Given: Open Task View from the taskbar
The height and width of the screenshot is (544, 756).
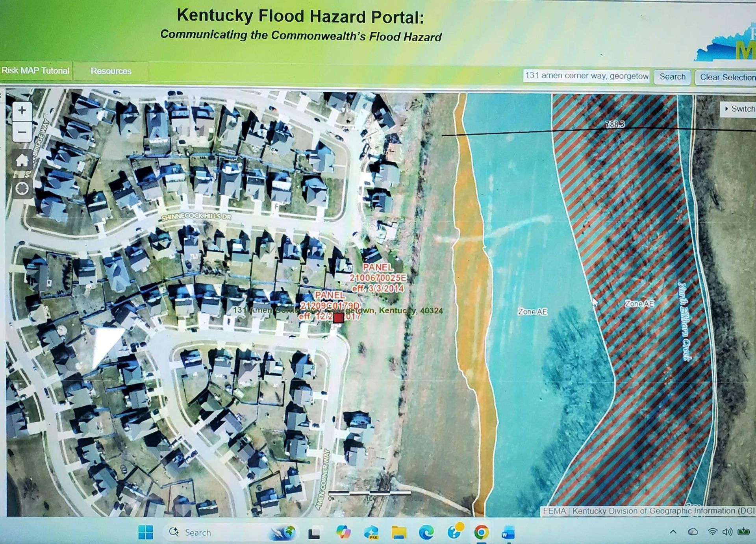Looking at the screenshot, I should pyautogui.click(x=314, y=533).
